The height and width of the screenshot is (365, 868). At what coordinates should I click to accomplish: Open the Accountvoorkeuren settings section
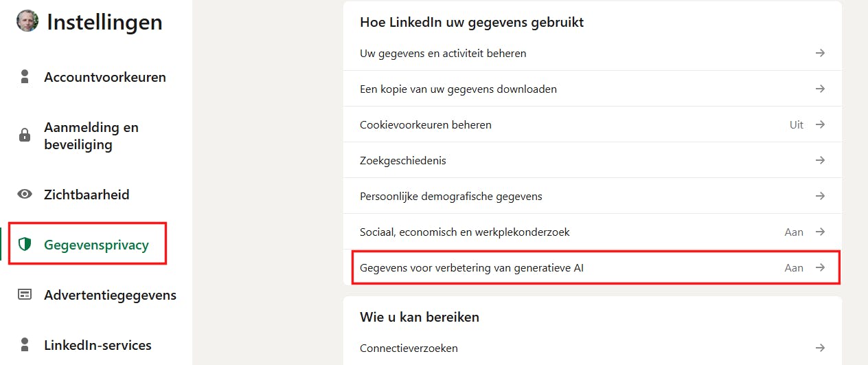(105, 77)
